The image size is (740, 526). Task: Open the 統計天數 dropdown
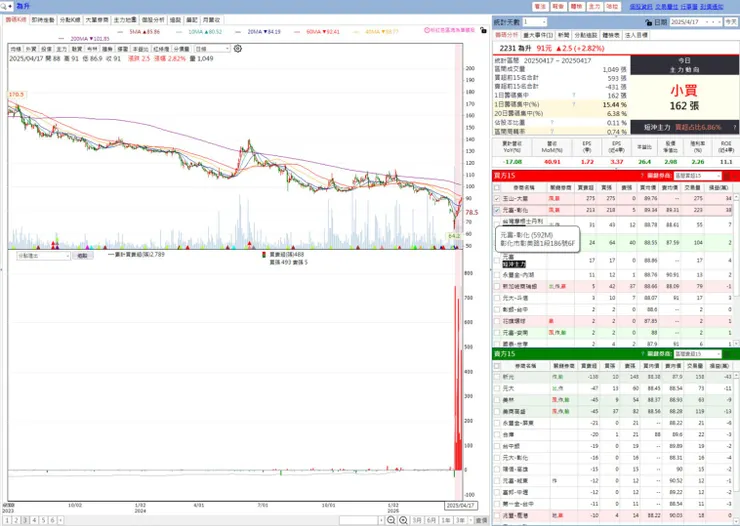[535, 22]
